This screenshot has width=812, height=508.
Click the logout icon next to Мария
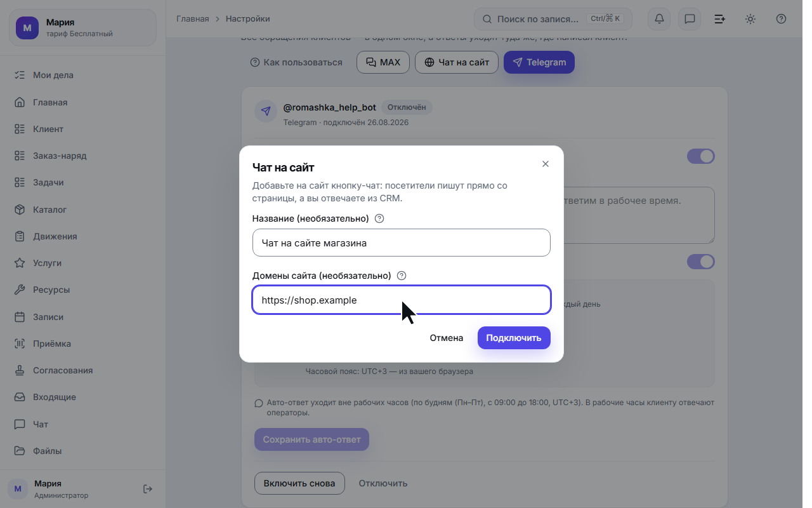[148, 489]
